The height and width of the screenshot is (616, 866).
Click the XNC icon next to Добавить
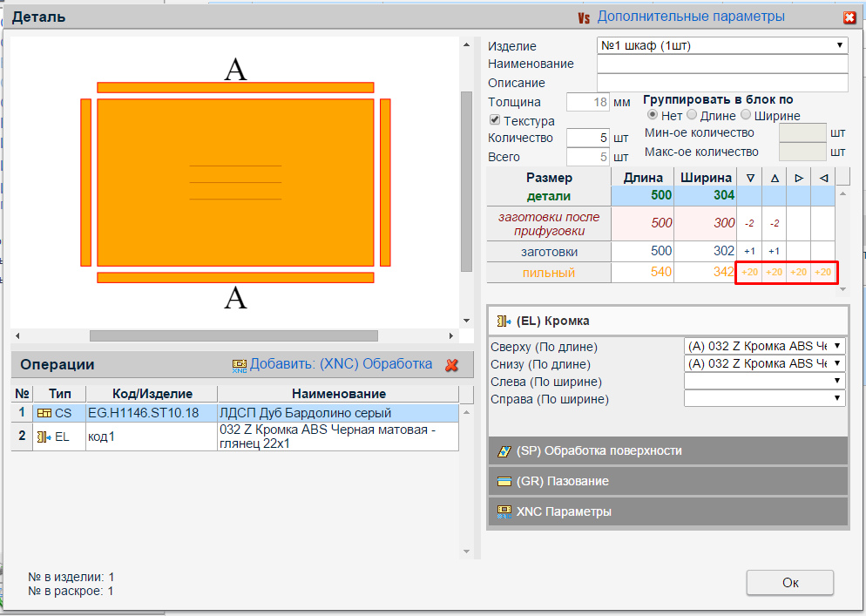(x=239, y=365)
